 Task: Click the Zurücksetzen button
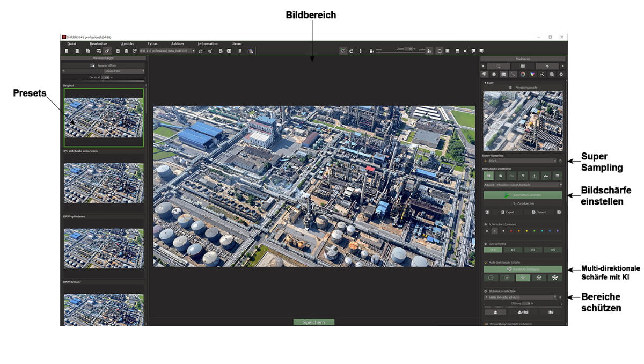(x=523, y=203)
